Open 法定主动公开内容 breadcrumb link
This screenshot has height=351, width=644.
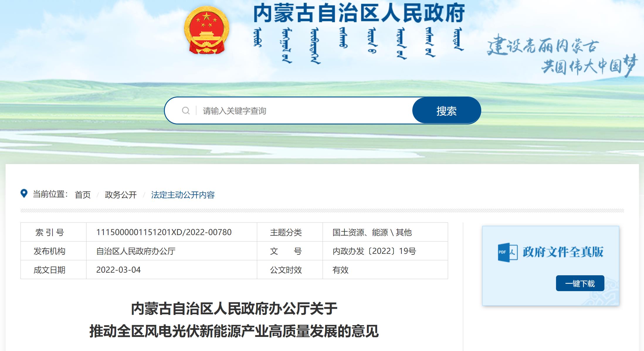coord(183,195)
